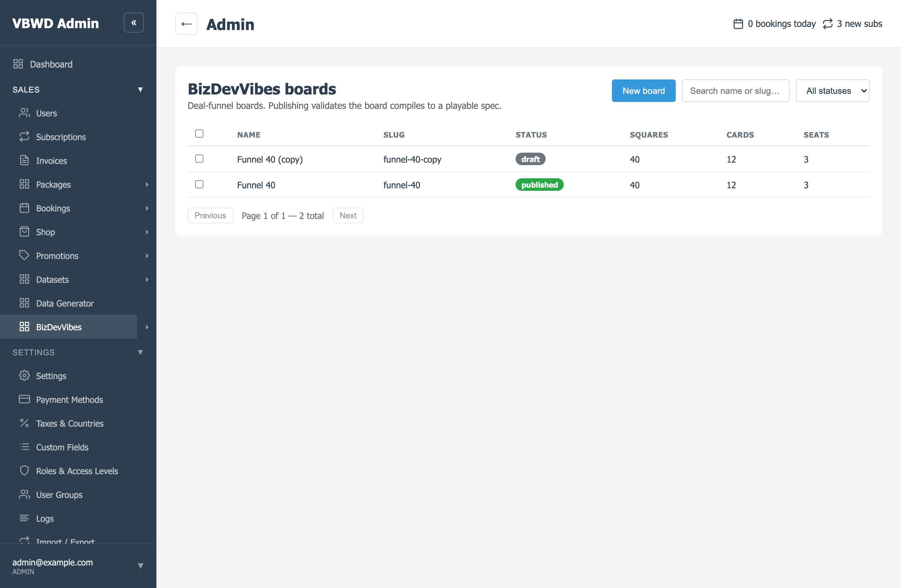This screenshot has width=901, height=588.
Task: Click the BizDevVibes grid icon
Action: coord(24,327)
